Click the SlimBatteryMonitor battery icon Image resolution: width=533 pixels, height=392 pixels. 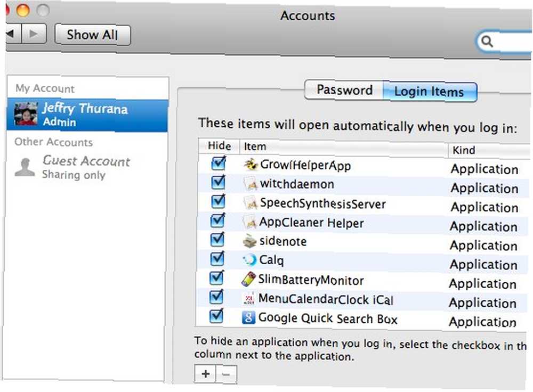[x=248, y=279]
